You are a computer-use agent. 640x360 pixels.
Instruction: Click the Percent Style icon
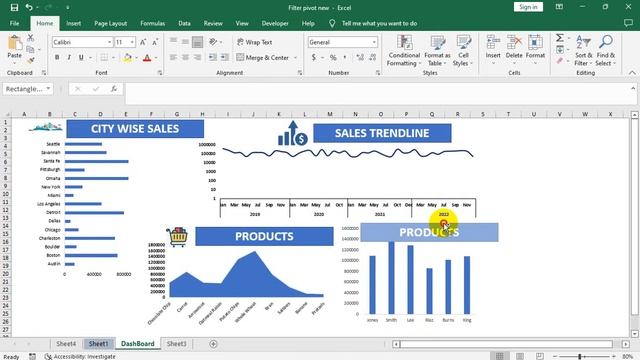click(x=333, y=58)
